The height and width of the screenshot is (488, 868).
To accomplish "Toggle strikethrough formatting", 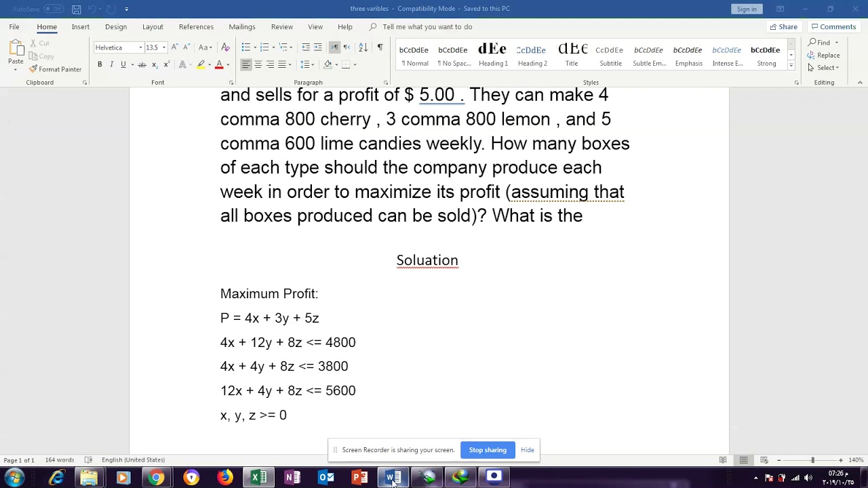I will click(x=142, y=64).
